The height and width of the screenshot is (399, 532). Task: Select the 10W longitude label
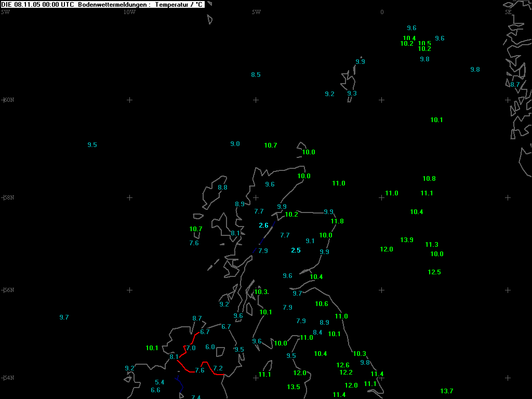(x=129, y=12)
